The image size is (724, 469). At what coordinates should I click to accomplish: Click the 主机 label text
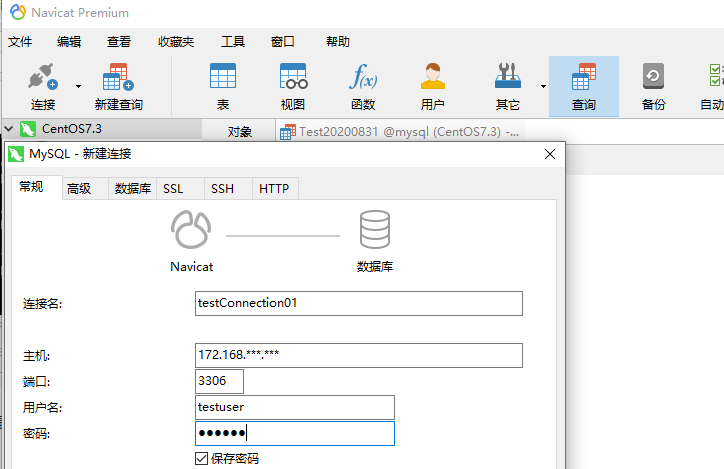tap(36, 356)
